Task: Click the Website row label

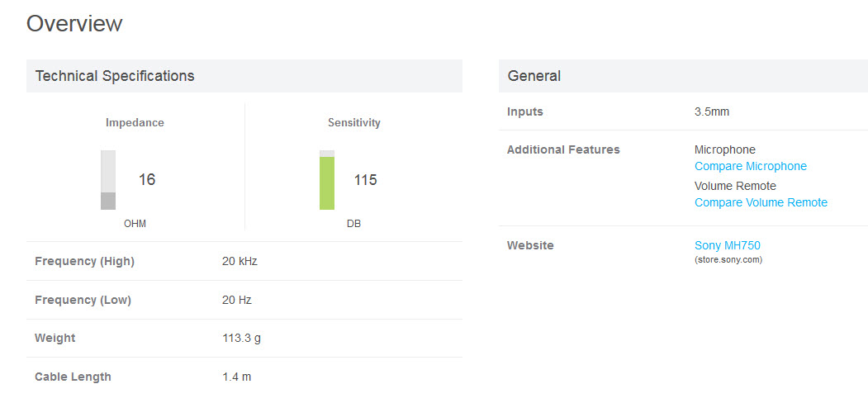Action: point(530,245)
